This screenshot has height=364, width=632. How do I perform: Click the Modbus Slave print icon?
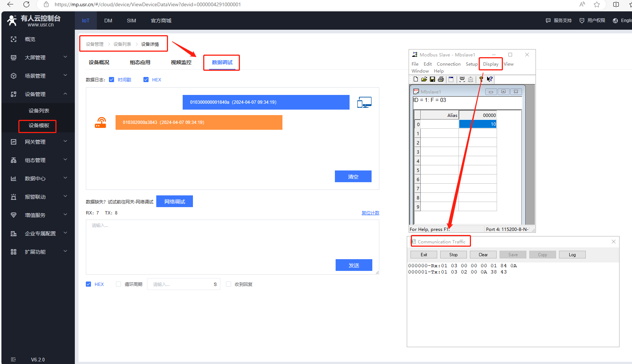click(x=441, y=79)
